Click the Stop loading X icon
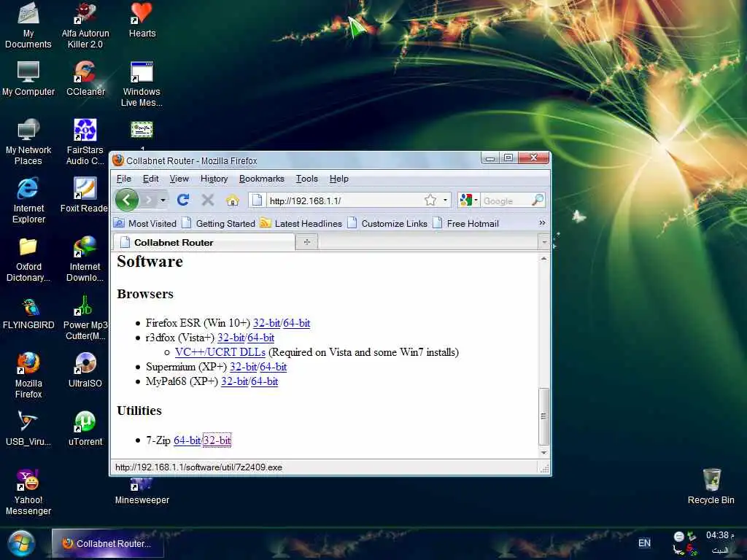 pos(207,200)
